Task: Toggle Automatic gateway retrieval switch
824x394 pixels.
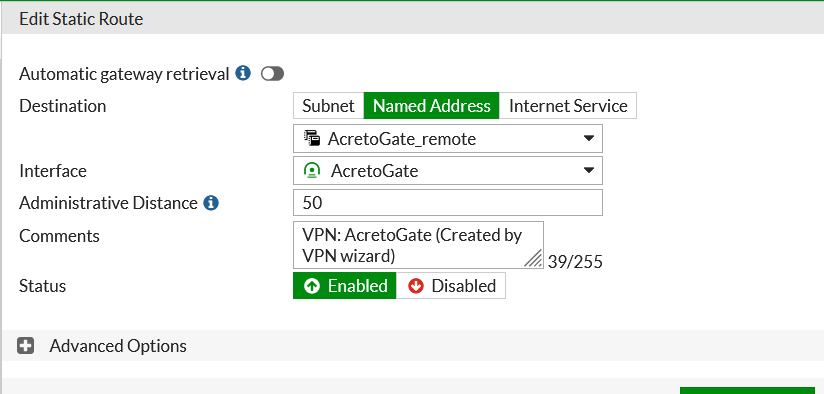Action: pos(272,74)
